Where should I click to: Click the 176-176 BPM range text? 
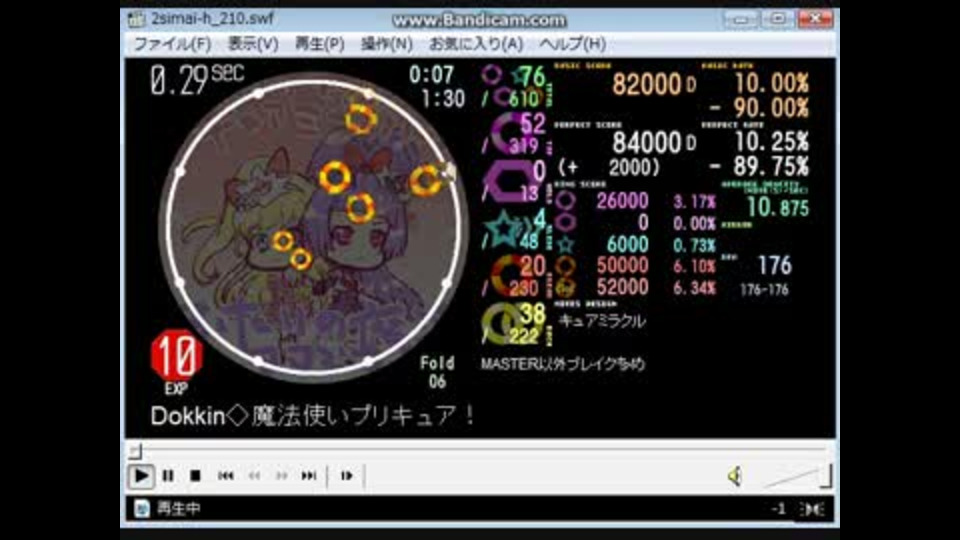pos(764,290)
